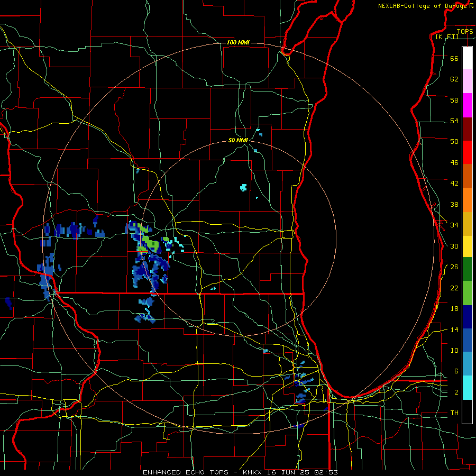
Task: Click the black TH legend band
Action: point(467,411)
